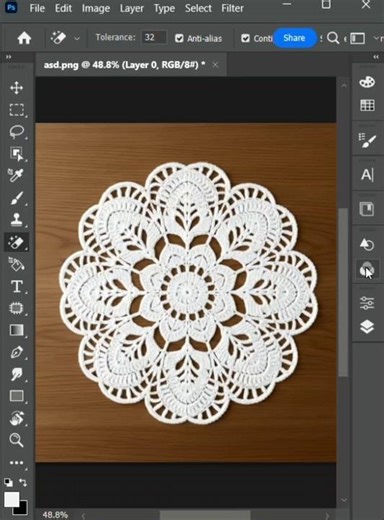Select the Paint Bucket tool

tap(16, 265)
